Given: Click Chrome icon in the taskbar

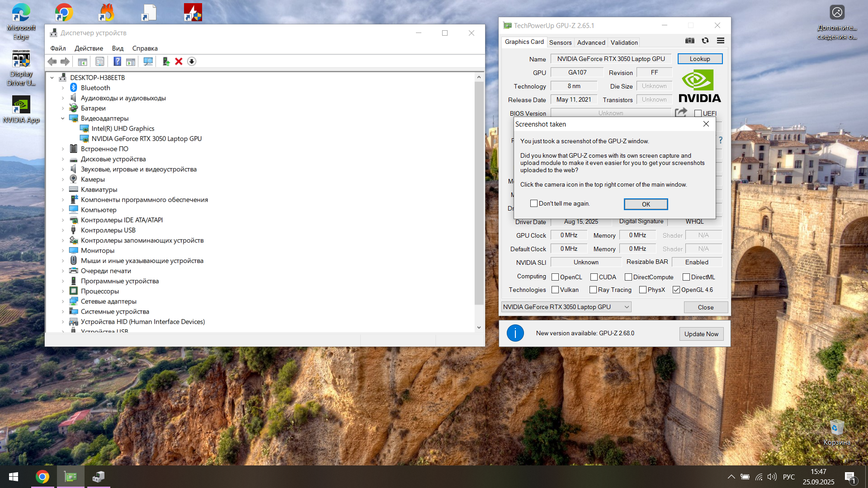Looking at the screenshot, I should click(42, 477).
